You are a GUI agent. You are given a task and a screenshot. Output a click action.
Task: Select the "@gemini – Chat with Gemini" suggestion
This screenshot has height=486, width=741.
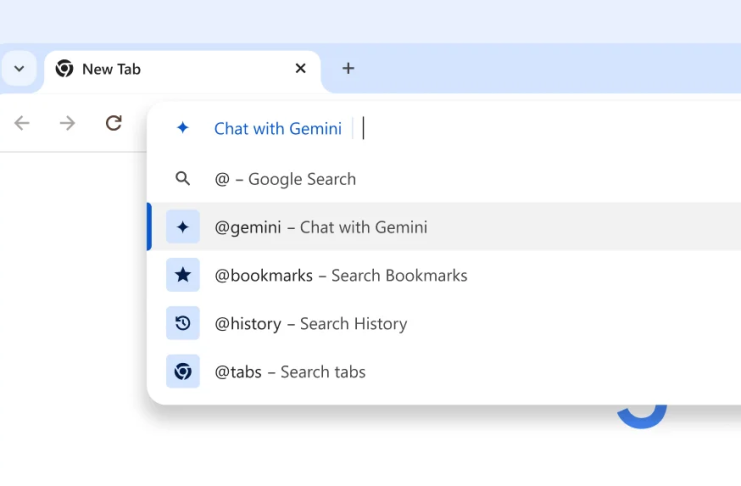[x=320, y=227]
